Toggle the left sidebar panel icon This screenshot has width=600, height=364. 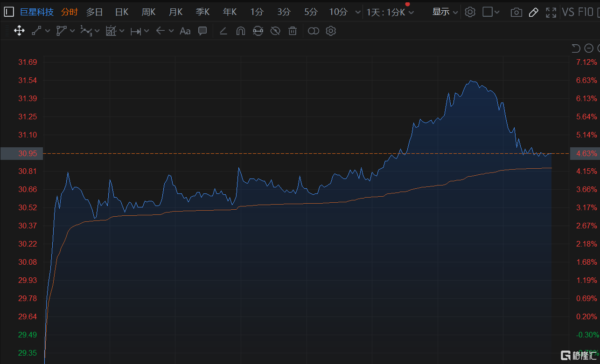click(9, 12)
